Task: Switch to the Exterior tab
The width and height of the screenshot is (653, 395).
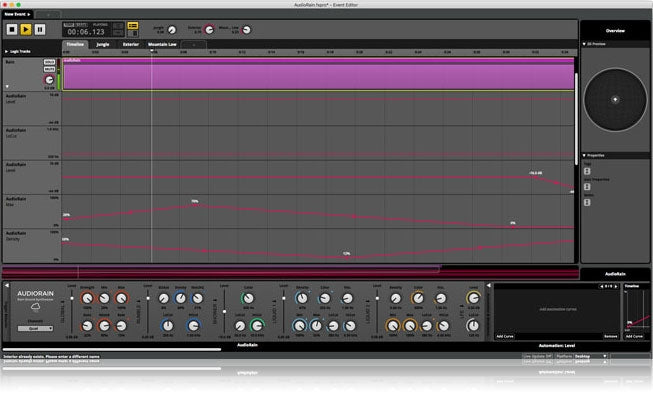Action: coord(130,44)
